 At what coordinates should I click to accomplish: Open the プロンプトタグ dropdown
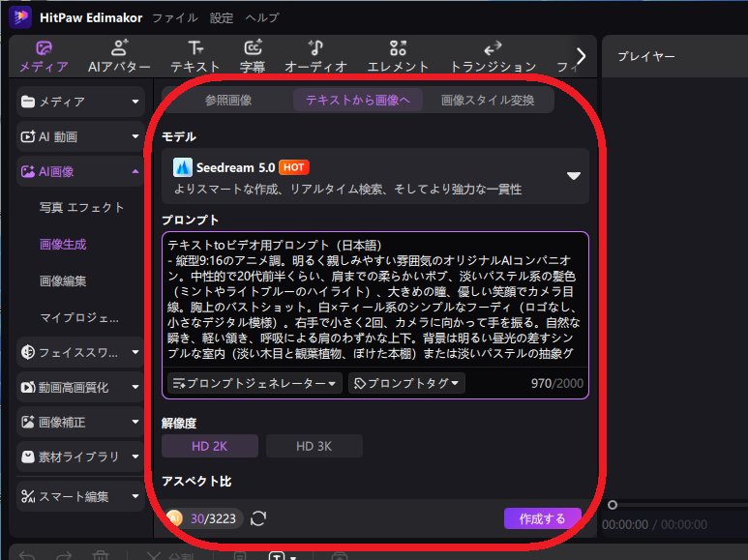(x=407, y=383)
